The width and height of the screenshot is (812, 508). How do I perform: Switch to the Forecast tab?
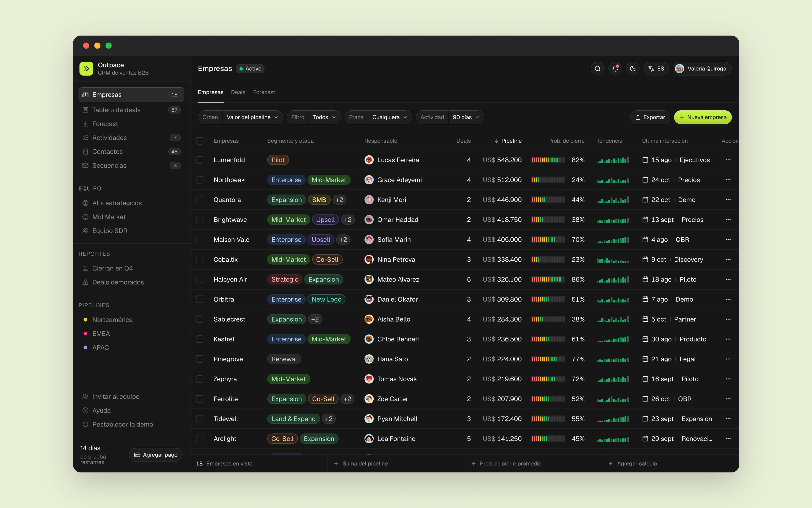(x=264, y=92)
